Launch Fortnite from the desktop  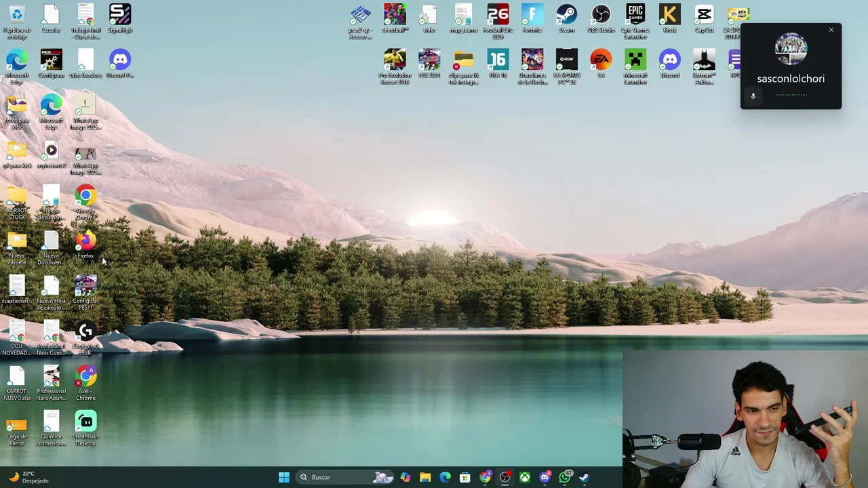click(532, 19)
